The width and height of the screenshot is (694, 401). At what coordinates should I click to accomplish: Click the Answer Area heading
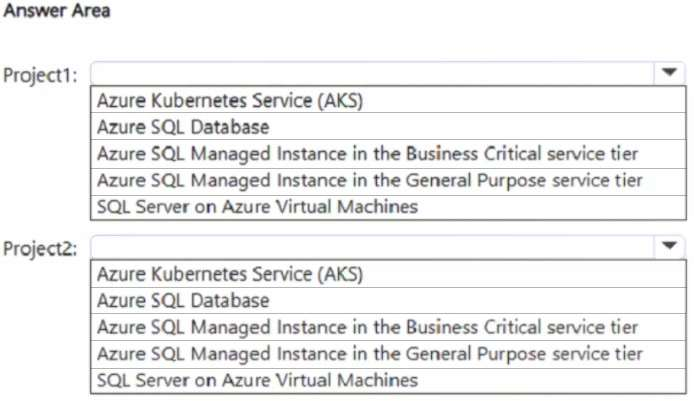pos(57,12)
